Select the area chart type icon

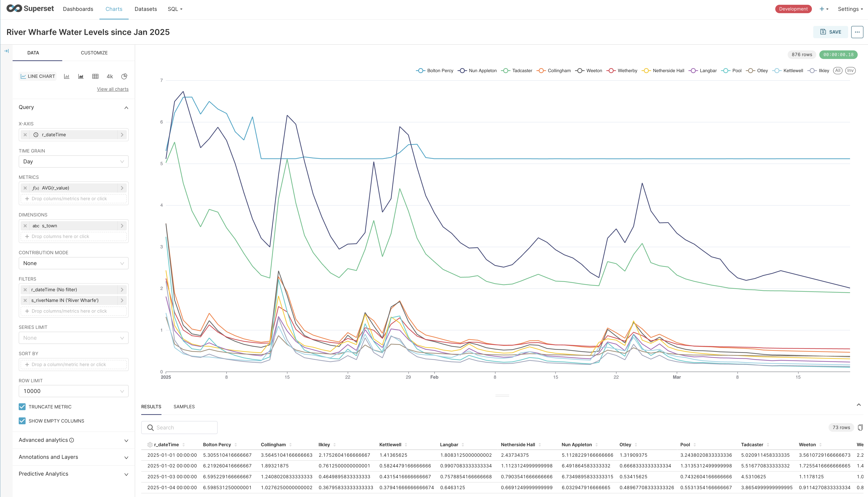[x=81, y=77]
